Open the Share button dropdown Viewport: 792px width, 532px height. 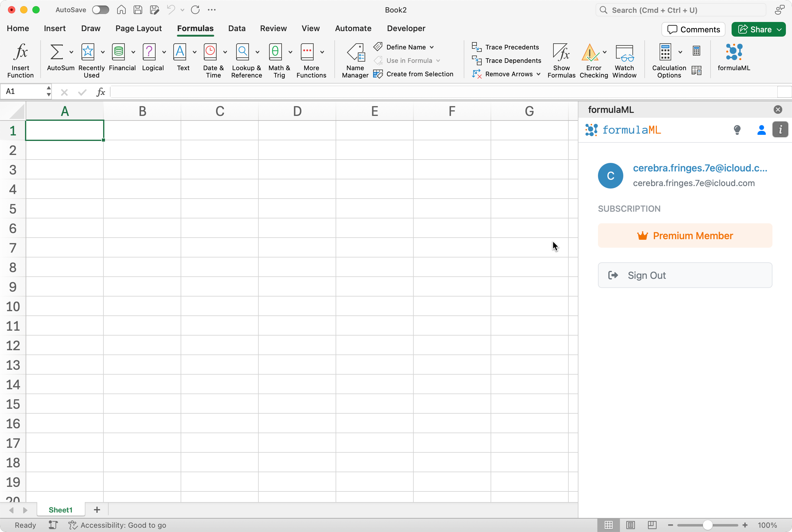[x=779, y=30]
